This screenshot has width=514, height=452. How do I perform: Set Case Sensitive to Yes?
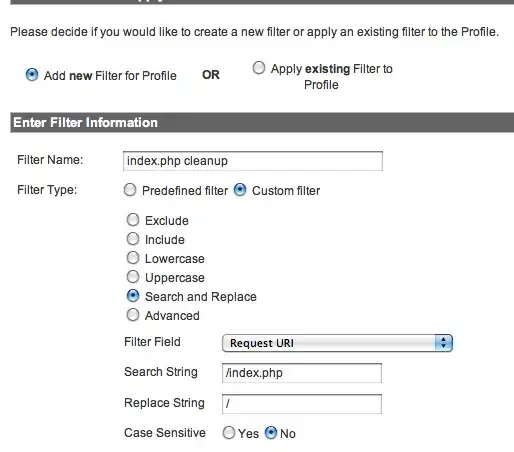[229, 433]
